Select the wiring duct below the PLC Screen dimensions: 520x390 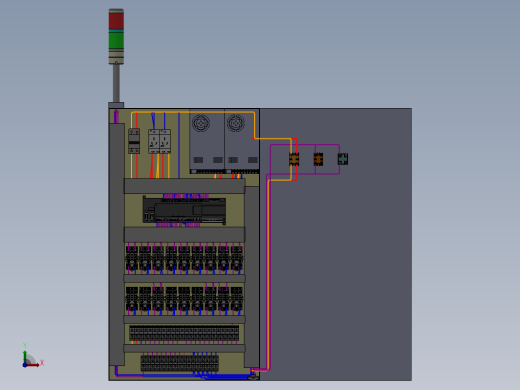pos(185,234)
